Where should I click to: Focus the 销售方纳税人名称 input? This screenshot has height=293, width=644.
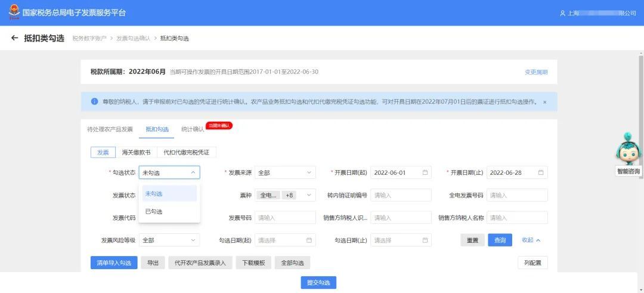pos(517,217)
